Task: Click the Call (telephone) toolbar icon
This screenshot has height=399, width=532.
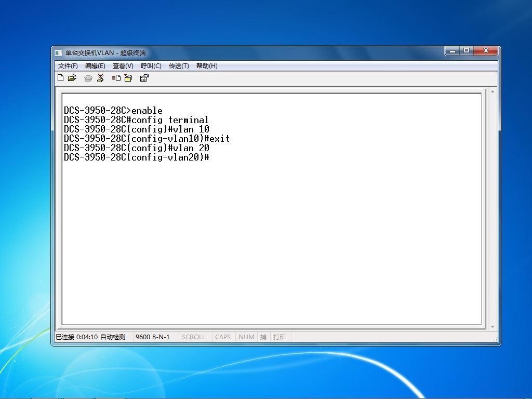Action: pyautogui.click(x=88, y=78)
